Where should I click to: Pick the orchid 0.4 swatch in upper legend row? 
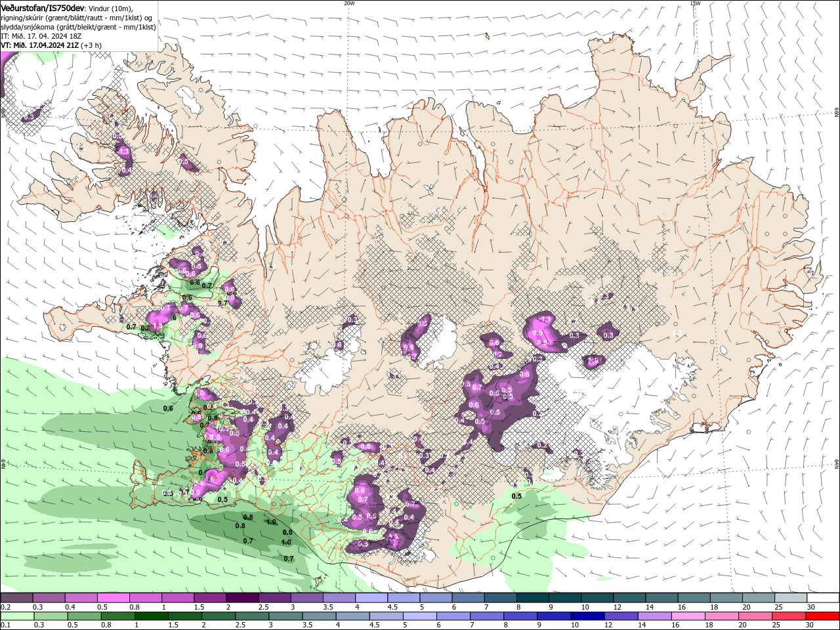click(x=81, y=598)
